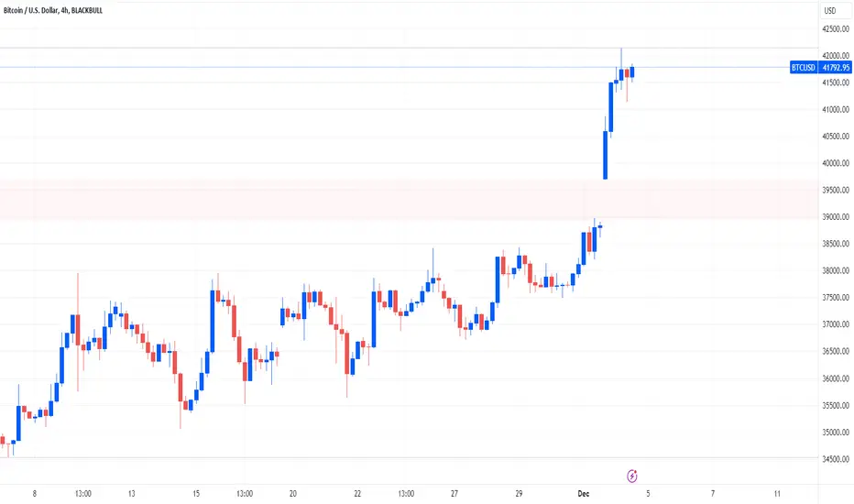Click the 34500.00 price axis label

(836, 459)
